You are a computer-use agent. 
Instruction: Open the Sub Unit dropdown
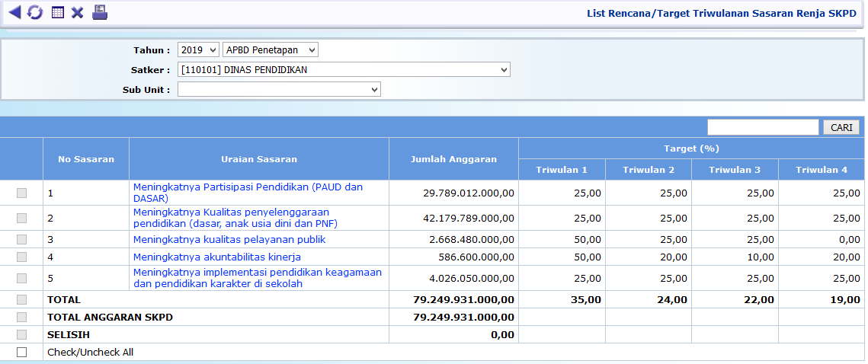(x=279, y=89)
